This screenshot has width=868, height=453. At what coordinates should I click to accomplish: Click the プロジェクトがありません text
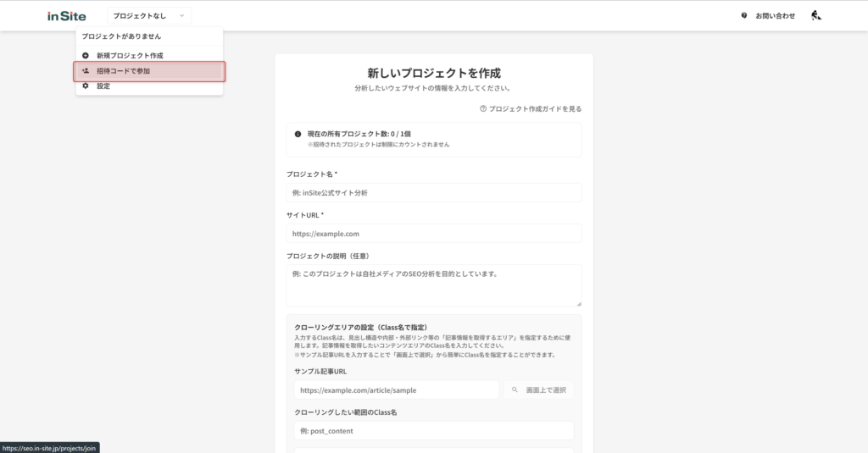(121, 36)
